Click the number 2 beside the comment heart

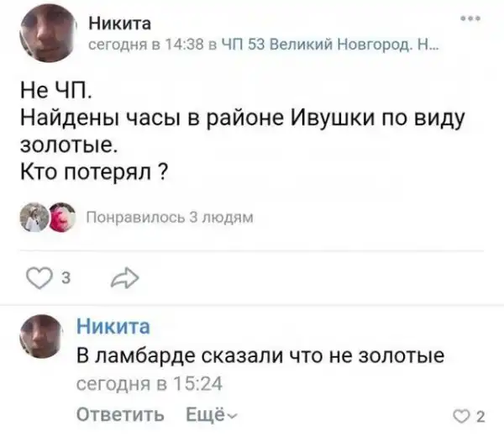480,414
